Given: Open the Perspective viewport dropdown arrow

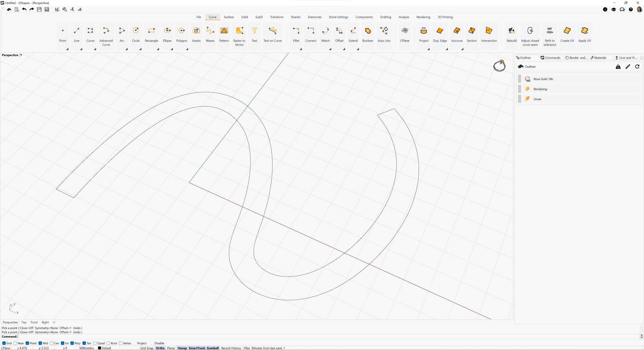Looking at the screenshot, I should [x=21, y=55].
